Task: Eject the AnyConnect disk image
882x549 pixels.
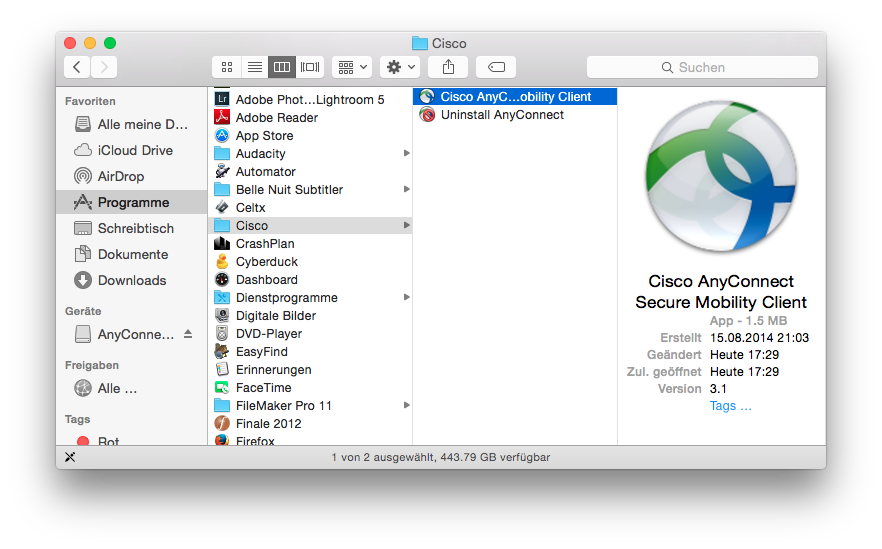Action: tap(188, 334)
